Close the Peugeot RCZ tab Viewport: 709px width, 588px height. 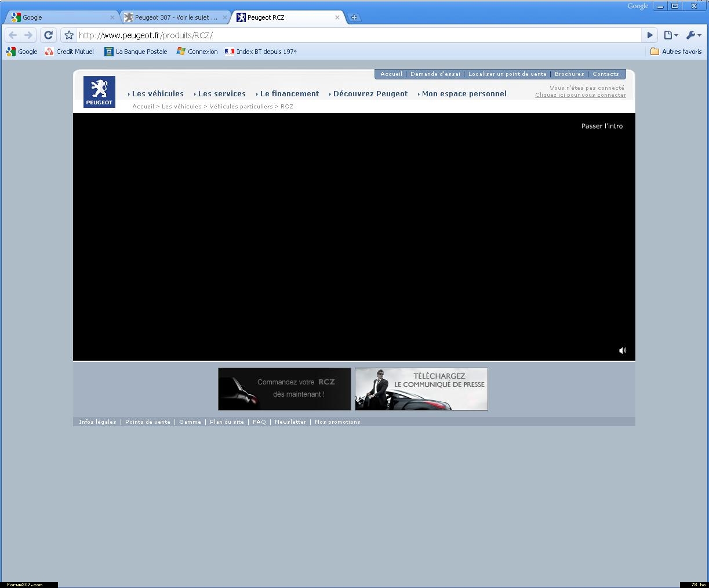coord(337,17)
